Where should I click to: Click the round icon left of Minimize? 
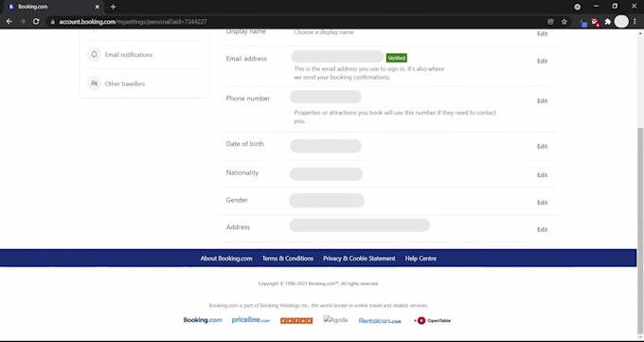coord(578,7)
